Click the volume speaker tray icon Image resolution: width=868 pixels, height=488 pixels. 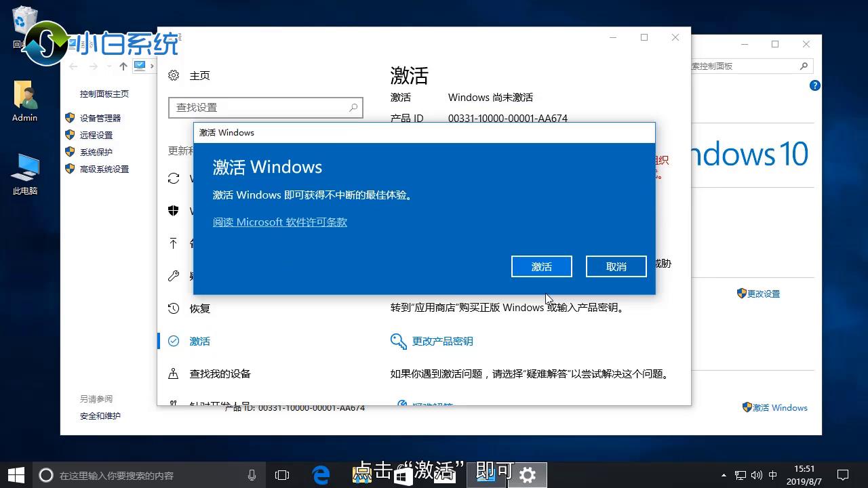click(757, 475)
